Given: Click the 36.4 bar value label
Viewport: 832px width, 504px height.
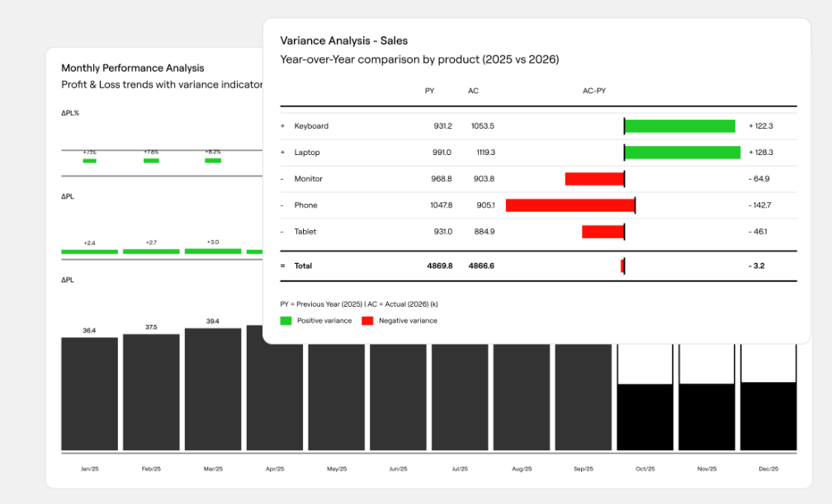Looking at the screenshot, I should pos(89,331).
